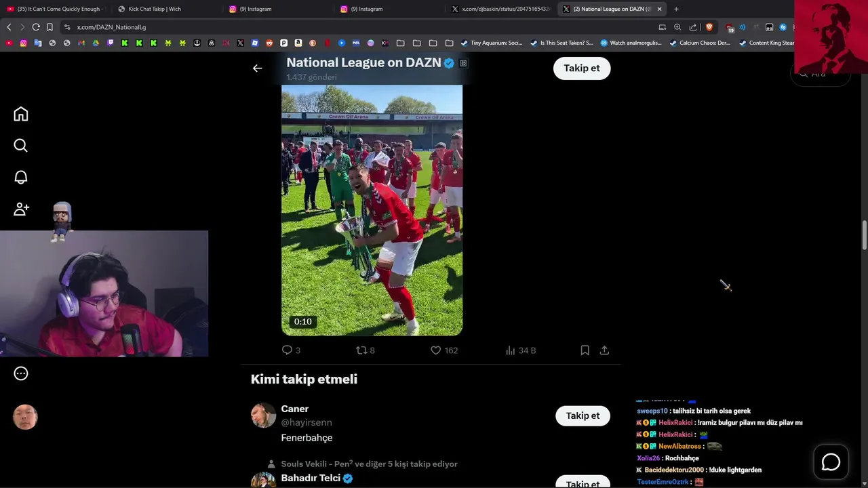Open Caner's profile name link
This screenshot has height=488, width=868.
295,409
